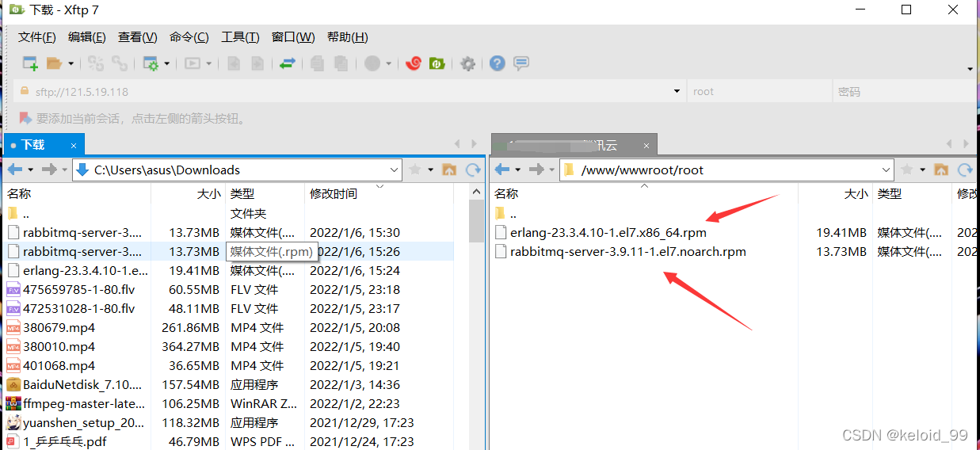This screenshot has height=450, width=980.
Task: Refresh the local pane listing
Action: [473, 170]
